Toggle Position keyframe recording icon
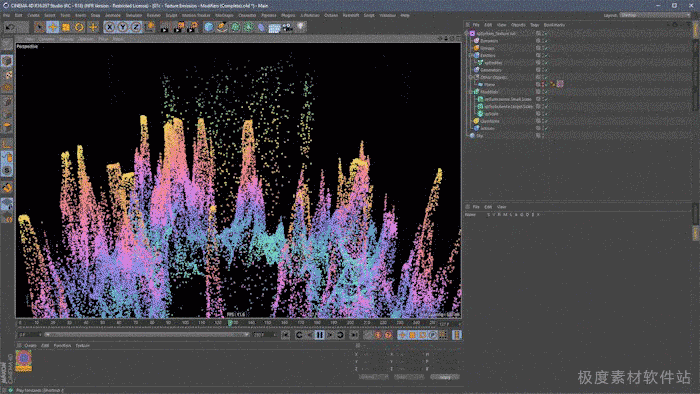The height and width of the screenshot is (394, 700). 402,335
